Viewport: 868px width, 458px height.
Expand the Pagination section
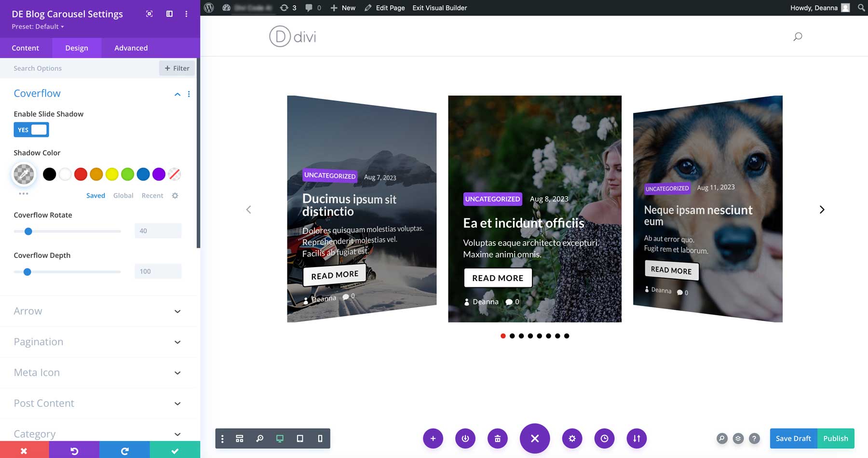99,342
